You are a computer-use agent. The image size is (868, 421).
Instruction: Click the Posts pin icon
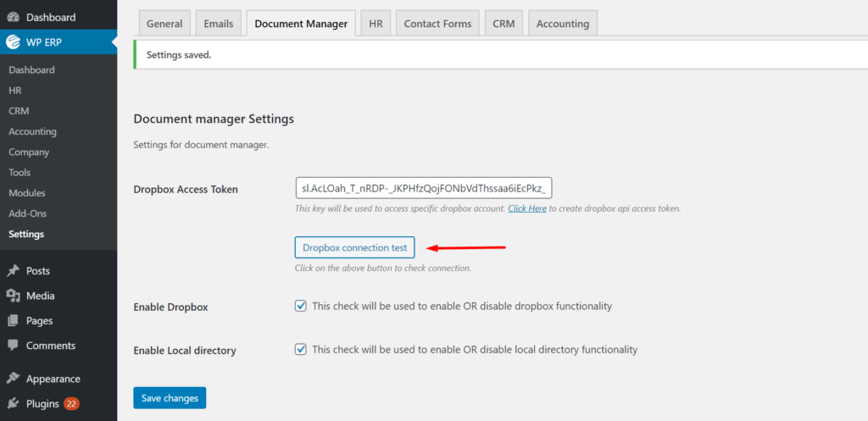pos(14,271)
